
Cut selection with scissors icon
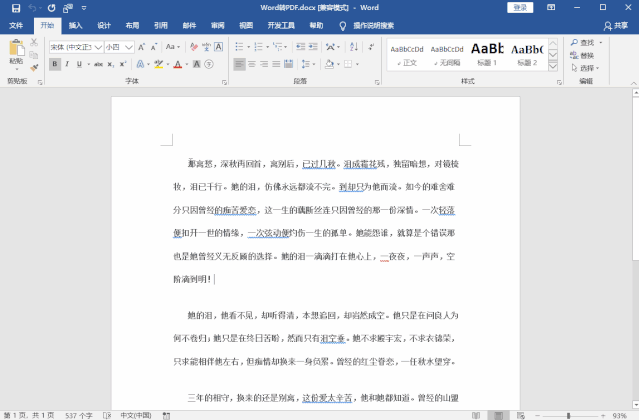[34, 42]
